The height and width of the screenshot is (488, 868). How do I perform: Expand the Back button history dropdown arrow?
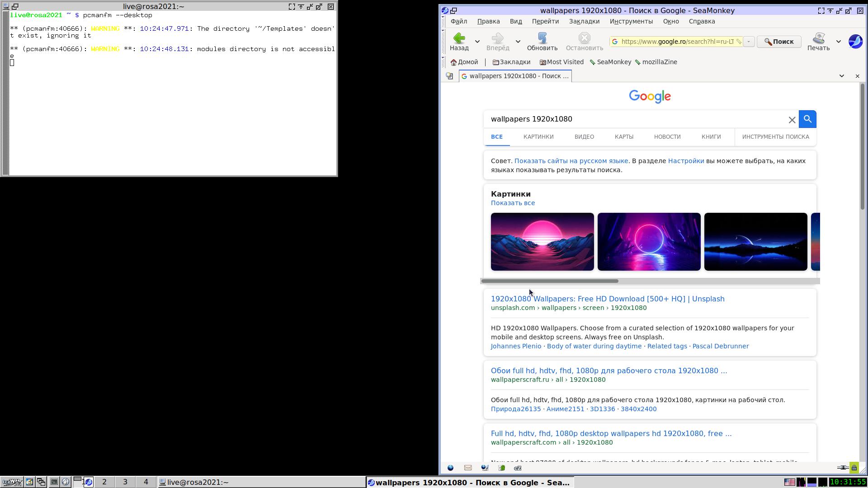click(477, 42)
